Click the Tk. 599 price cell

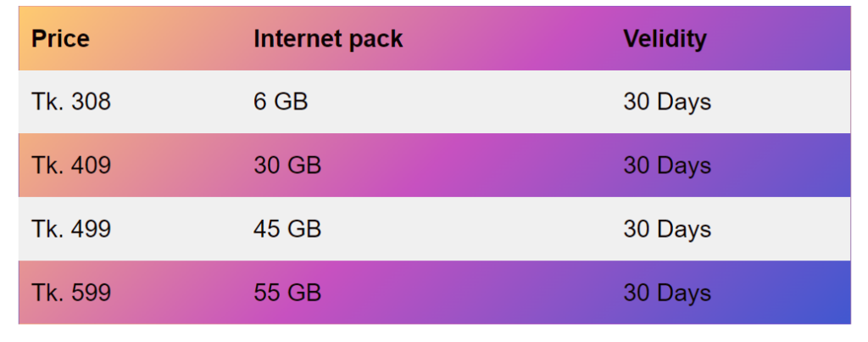pyautogui.click(x=71, y=293)
